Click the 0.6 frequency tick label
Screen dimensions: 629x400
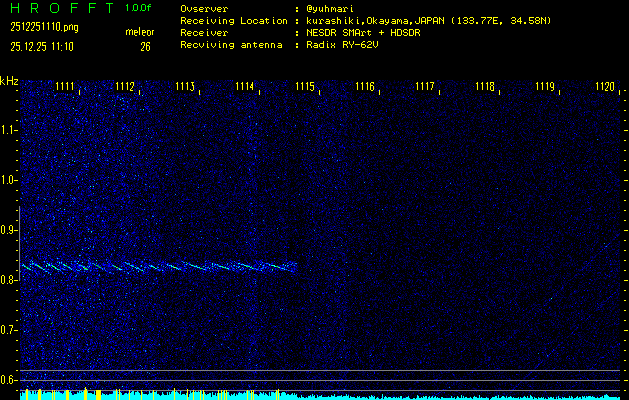tap(9, 379)
